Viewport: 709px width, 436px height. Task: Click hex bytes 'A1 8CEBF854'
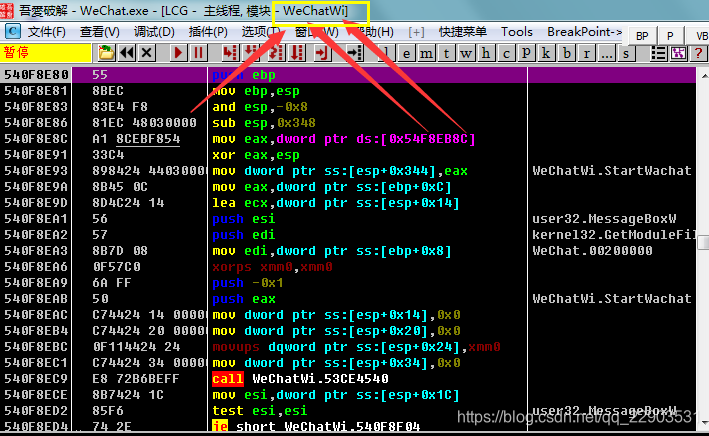click(x=136, y=139)
